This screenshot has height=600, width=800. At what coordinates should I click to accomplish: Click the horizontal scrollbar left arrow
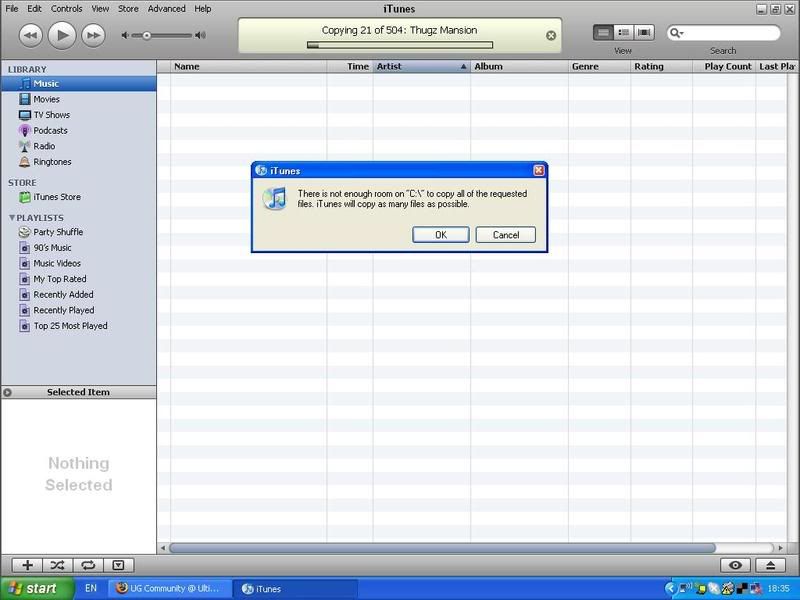163,548
